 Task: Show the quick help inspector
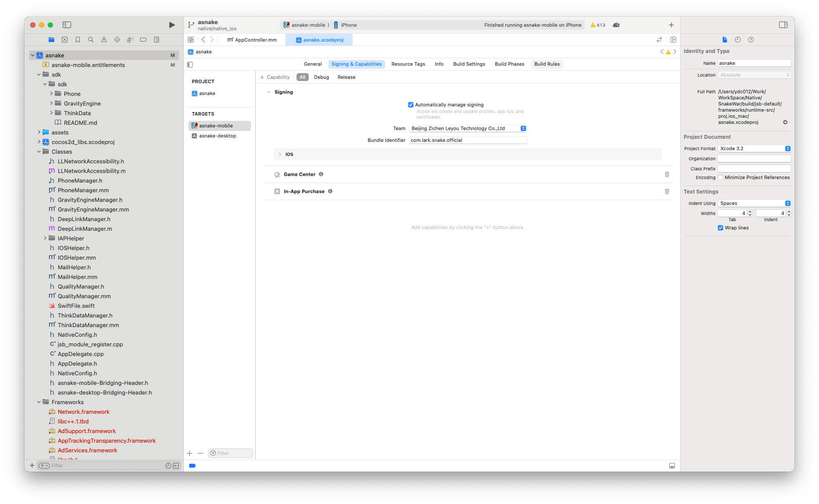point(751,40)
